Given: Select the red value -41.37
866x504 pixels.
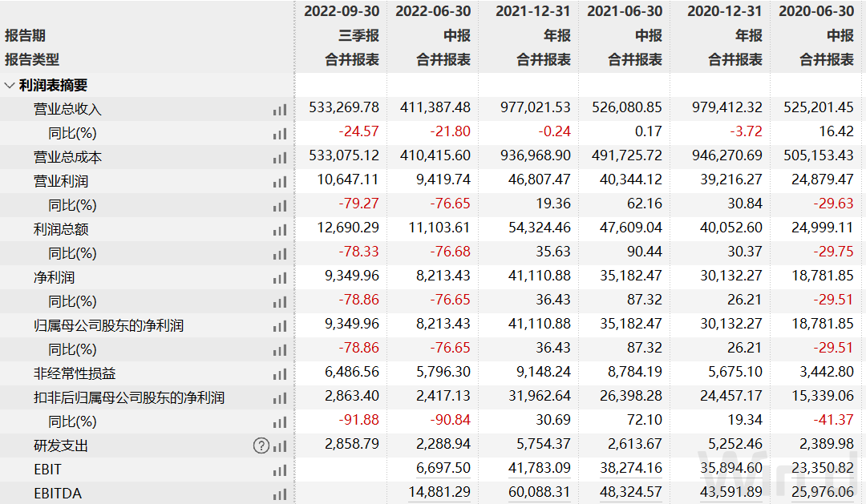Looking at the screenshot, I should coord(833,420).
